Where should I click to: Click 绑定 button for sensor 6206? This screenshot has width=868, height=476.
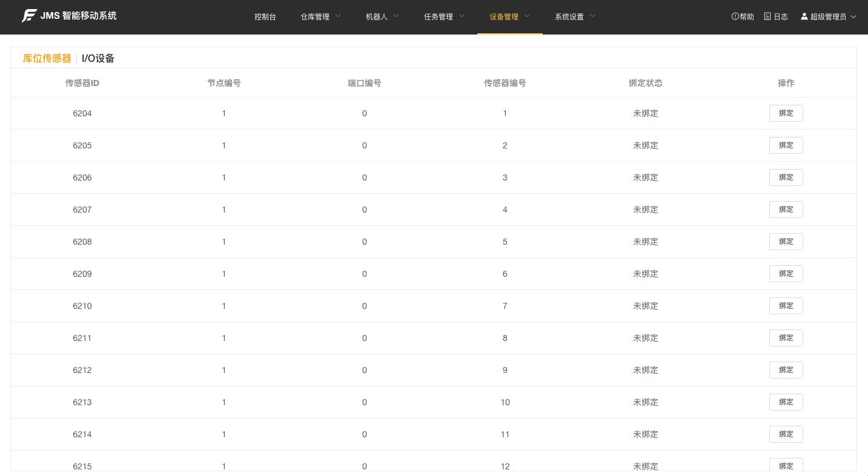[x=786, y=177]
